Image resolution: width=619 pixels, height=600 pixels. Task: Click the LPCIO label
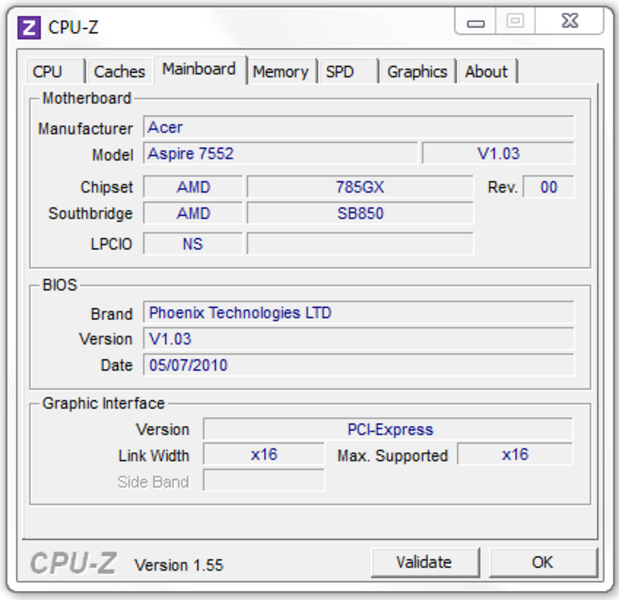[x=111, y=244]
